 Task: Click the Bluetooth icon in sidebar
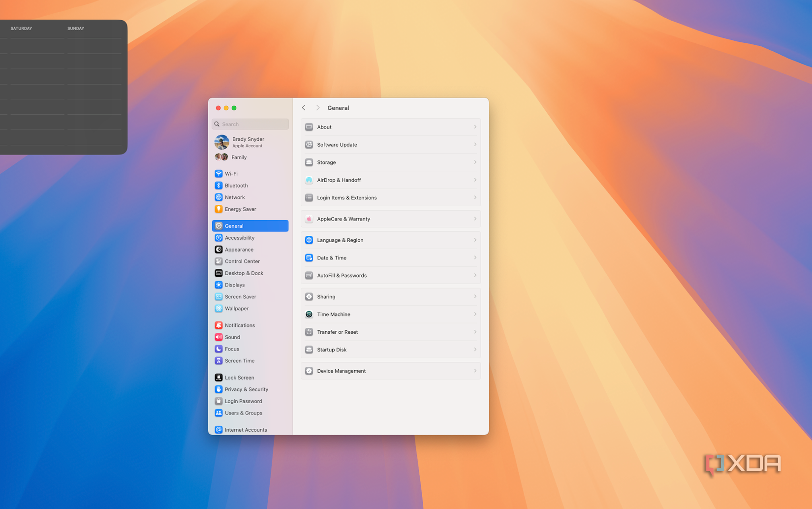click(219, 186)
